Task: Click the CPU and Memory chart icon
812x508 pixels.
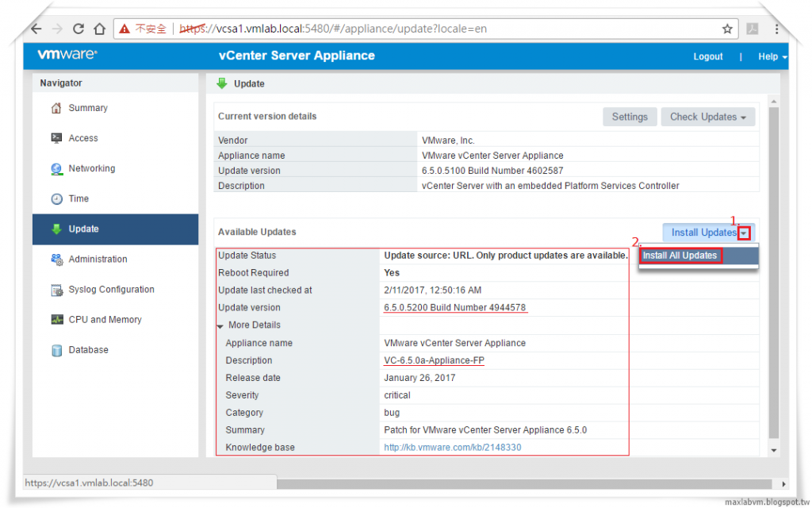Action: [57, 319]
